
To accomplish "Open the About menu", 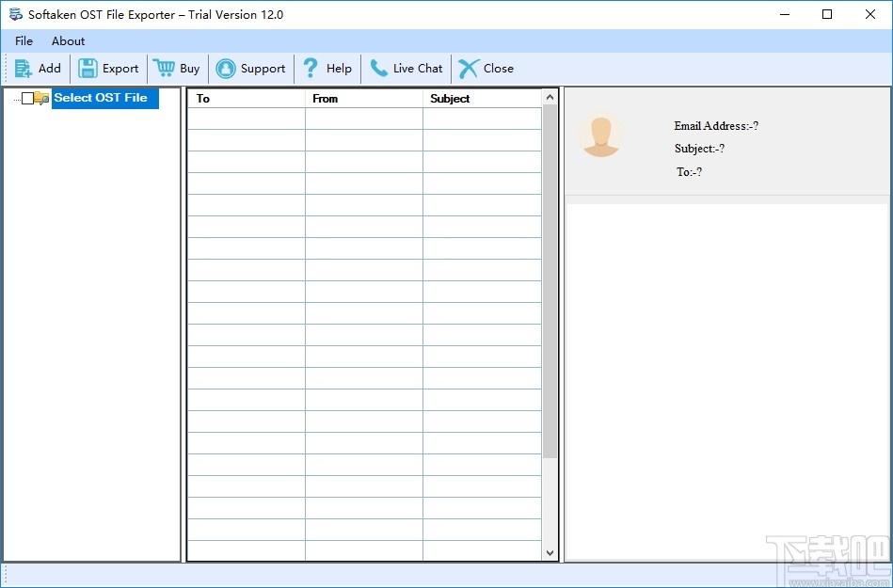I will pos(69,41).
